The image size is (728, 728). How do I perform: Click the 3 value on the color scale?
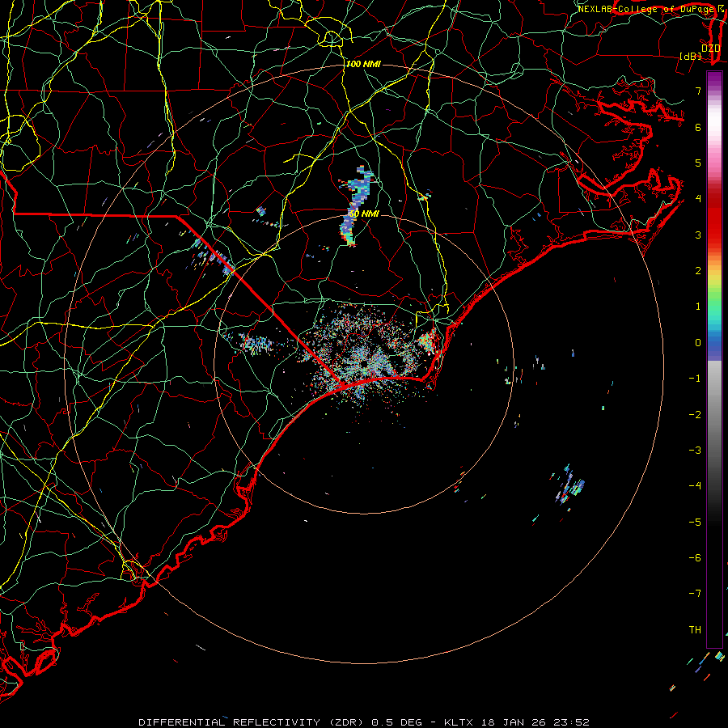click(x=698, y=235)
